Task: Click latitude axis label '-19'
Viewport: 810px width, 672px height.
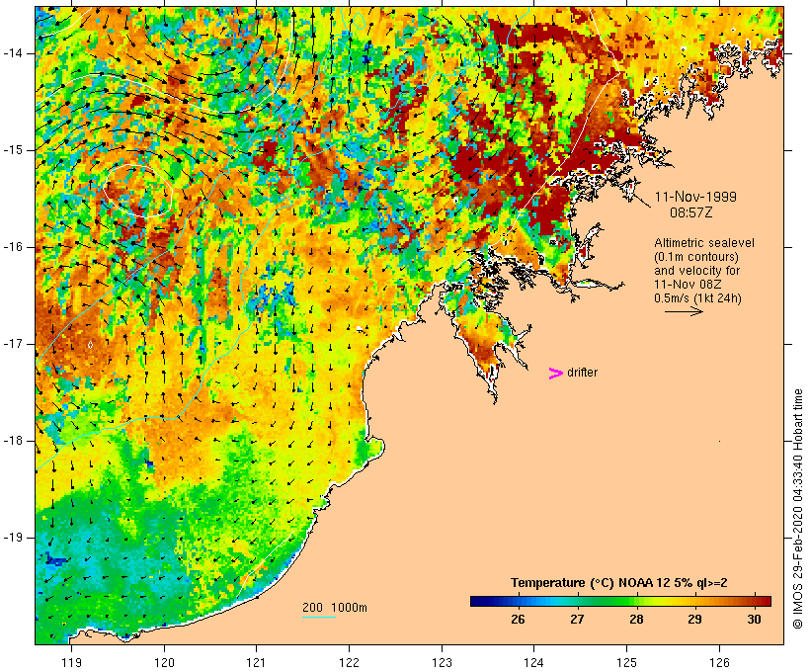Action: (12, 538)
